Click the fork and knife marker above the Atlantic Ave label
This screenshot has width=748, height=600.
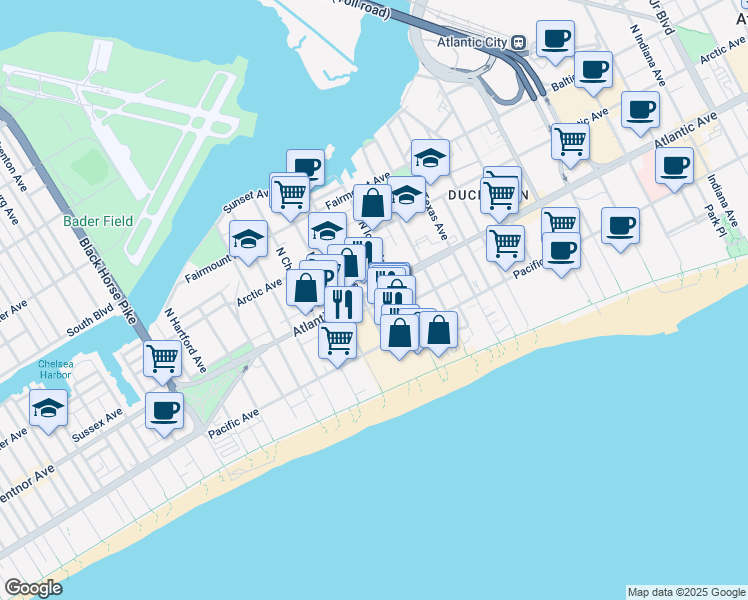tap(343, 305)
